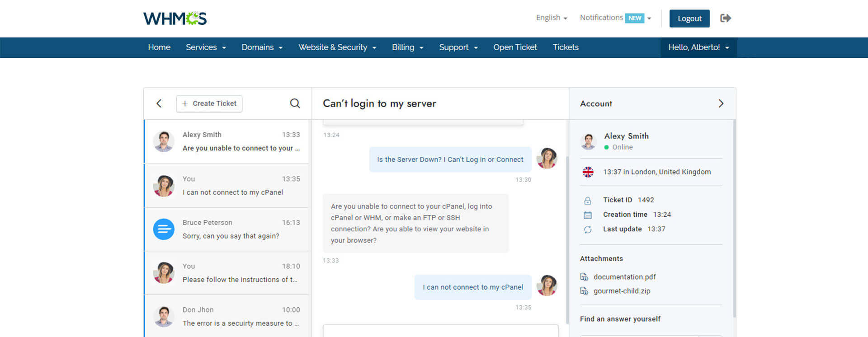Click the documentation.pdf attachment icon

point(584,277)
